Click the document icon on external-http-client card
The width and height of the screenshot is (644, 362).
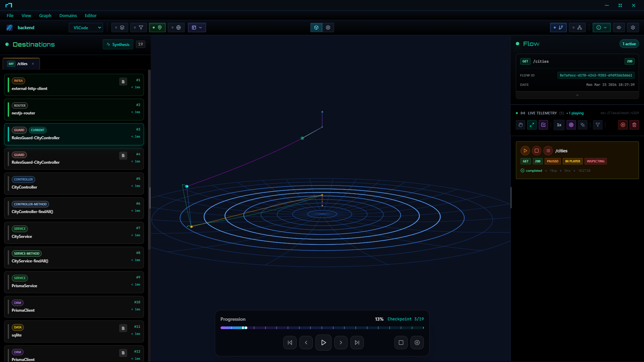tap(123, 82)
